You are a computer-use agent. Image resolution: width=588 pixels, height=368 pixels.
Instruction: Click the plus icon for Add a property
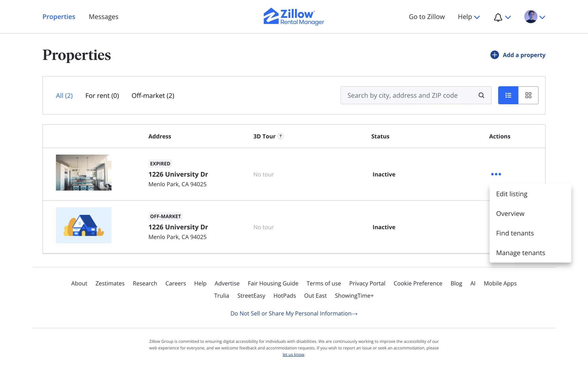[x=494, y=55]
